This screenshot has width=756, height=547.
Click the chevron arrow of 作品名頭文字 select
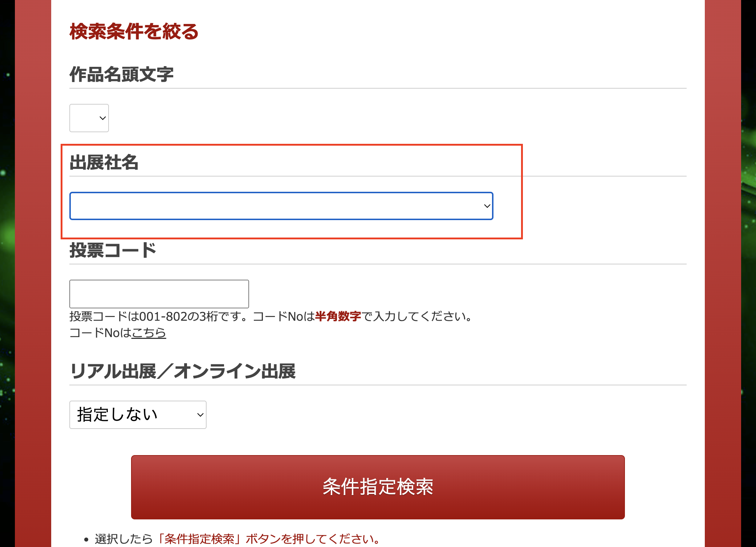[x=103, y=118]
